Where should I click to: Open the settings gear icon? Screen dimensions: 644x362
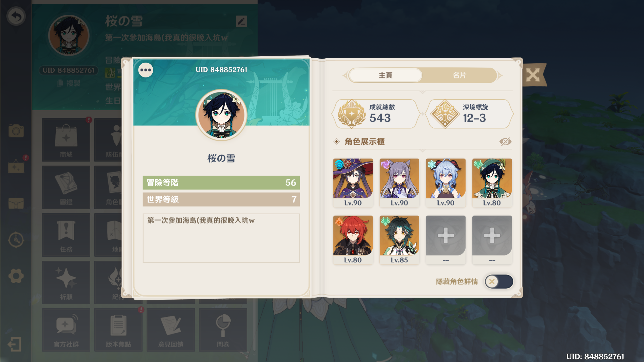(x=16, y=276)
